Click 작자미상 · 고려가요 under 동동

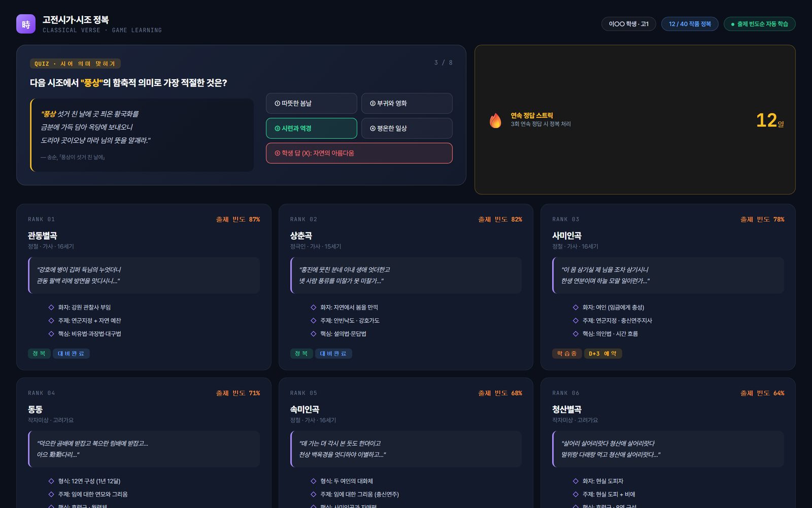click(51, 420)
